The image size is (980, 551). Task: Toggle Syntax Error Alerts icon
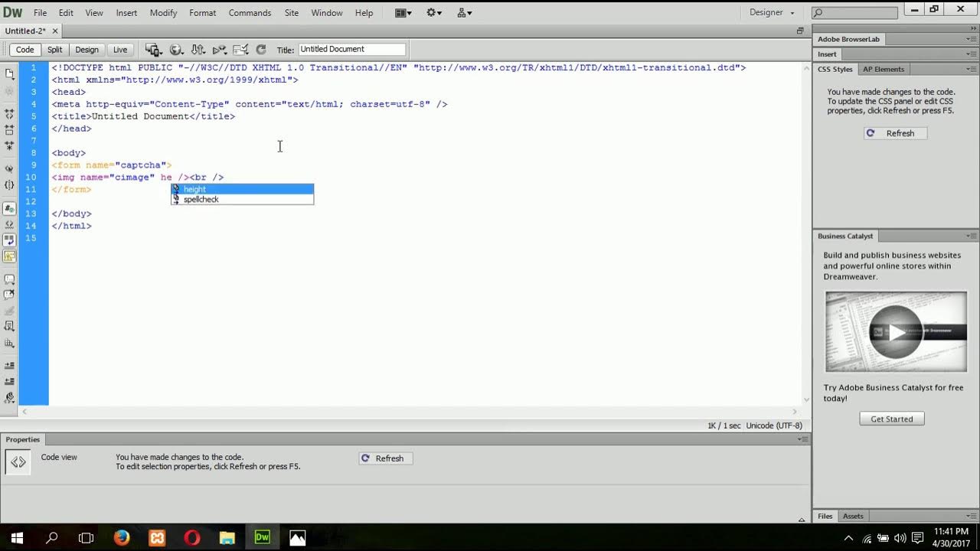pyautogui.click(x=10, y=256)
